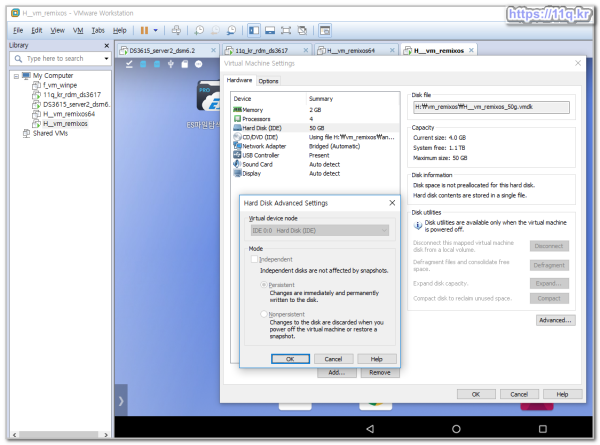Click OK in Hard Disk Advanced Settings
The width and height of the screenshot is (600, 445).
(x=290, y=359)
